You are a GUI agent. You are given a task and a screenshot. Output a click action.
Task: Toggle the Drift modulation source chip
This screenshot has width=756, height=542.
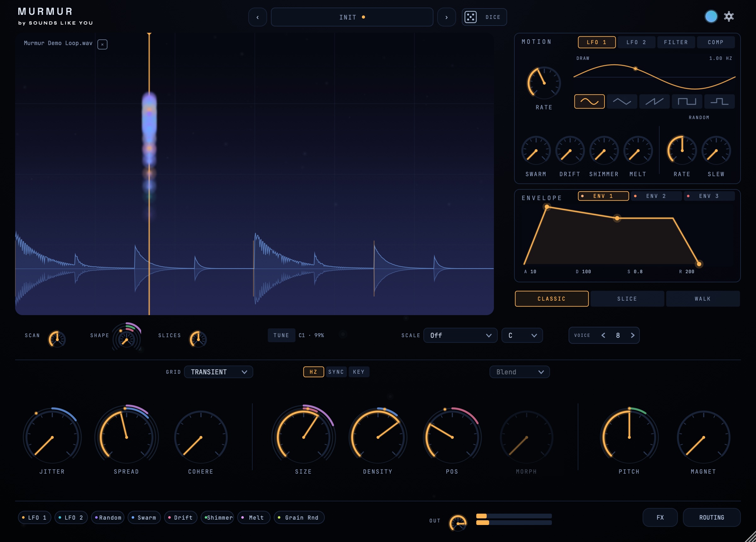[x=181, y=517]
